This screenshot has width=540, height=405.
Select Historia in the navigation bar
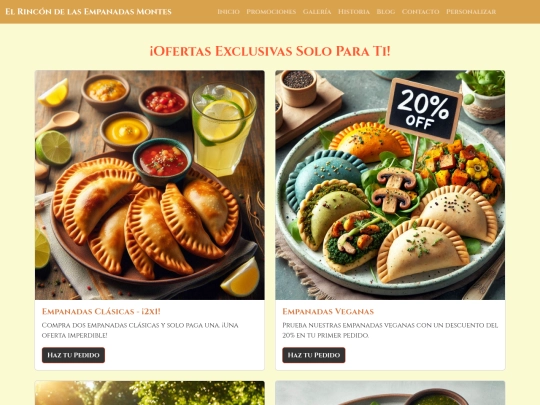[354, 12]
